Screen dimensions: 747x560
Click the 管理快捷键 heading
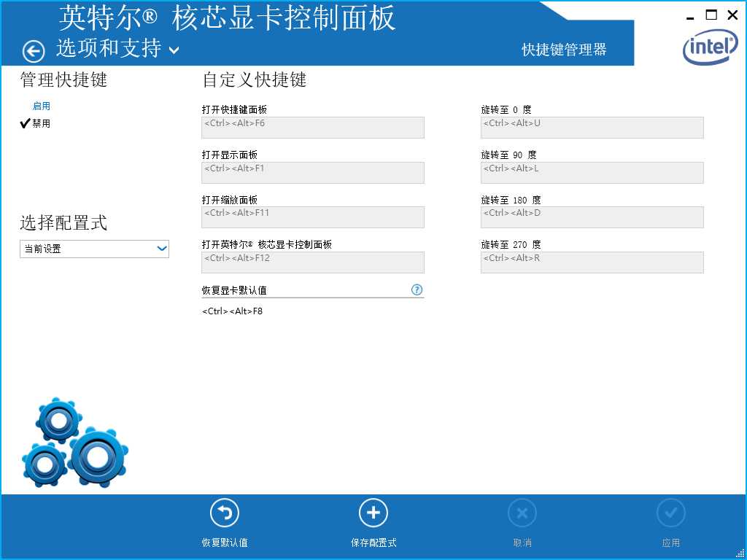pos(63,79)
